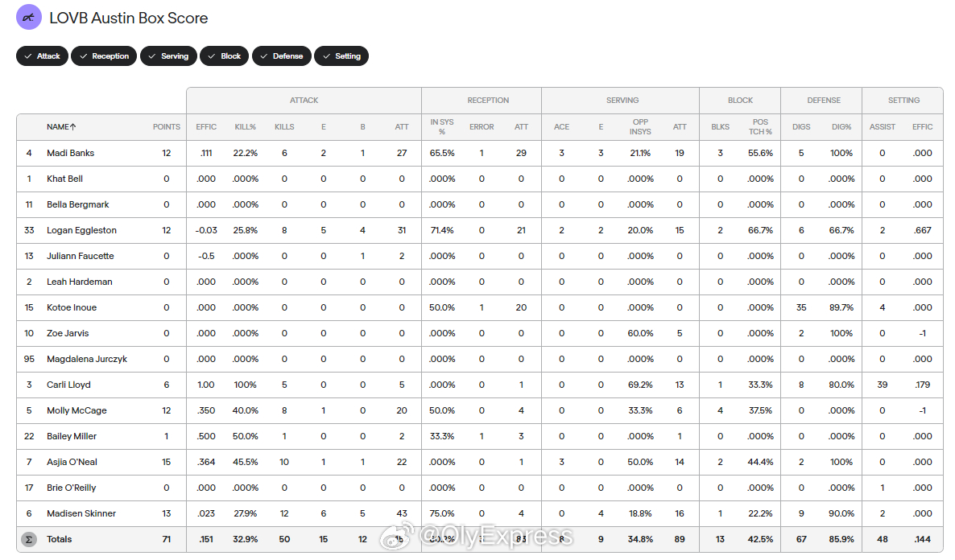Select Madisen Skinner name

point(81,513)
